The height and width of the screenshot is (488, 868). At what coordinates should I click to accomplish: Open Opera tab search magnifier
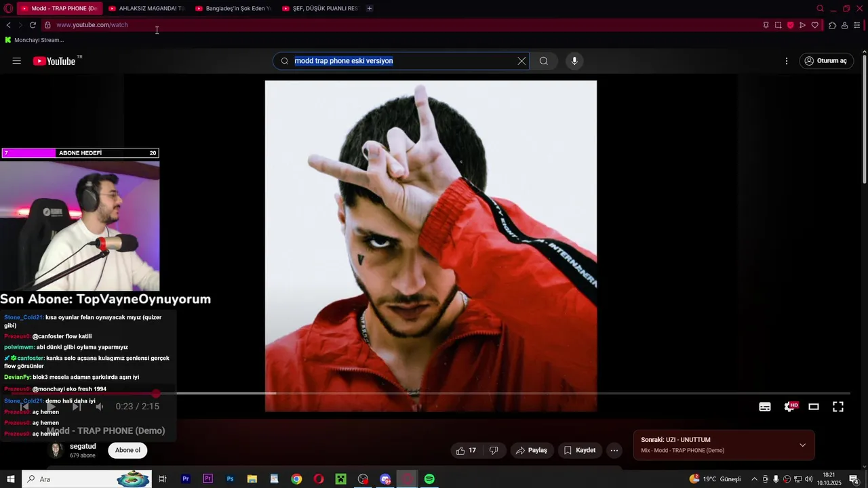tap(820, 8)
